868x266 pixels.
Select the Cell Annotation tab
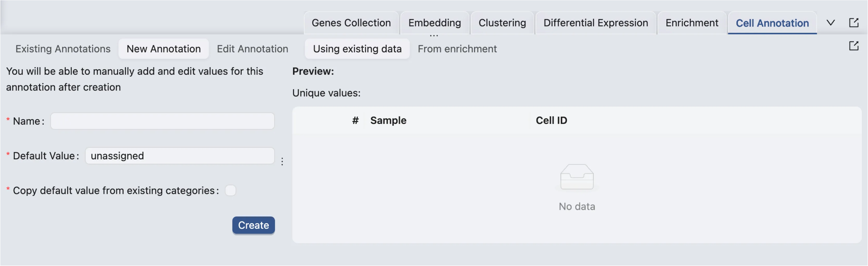point(772,23)
